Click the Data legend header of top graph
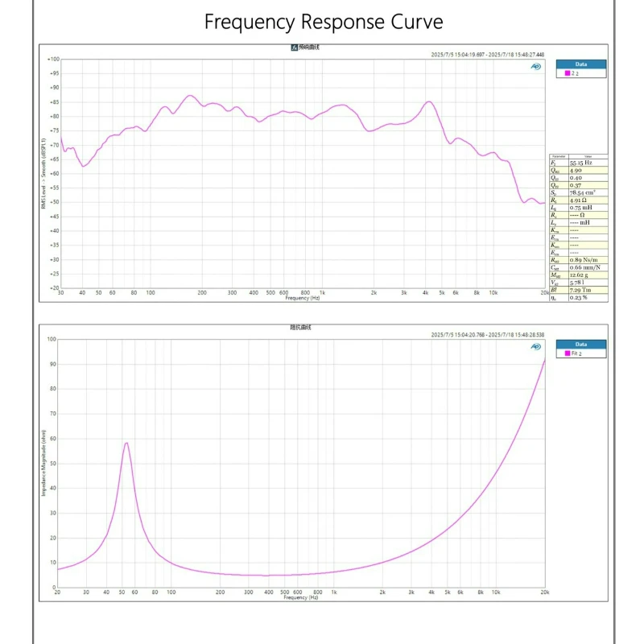This screenshot has height=644, width=644. tap(581, 64)
